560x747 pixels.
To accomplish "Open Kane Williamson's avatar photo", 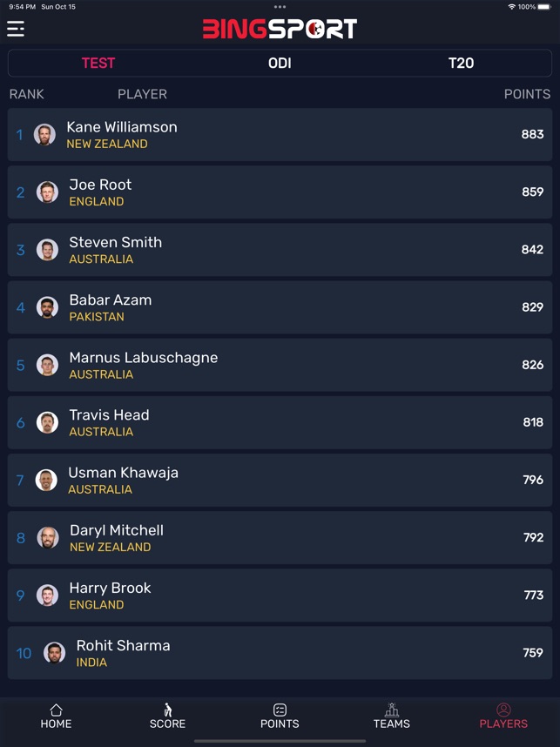I will (44, 134).
